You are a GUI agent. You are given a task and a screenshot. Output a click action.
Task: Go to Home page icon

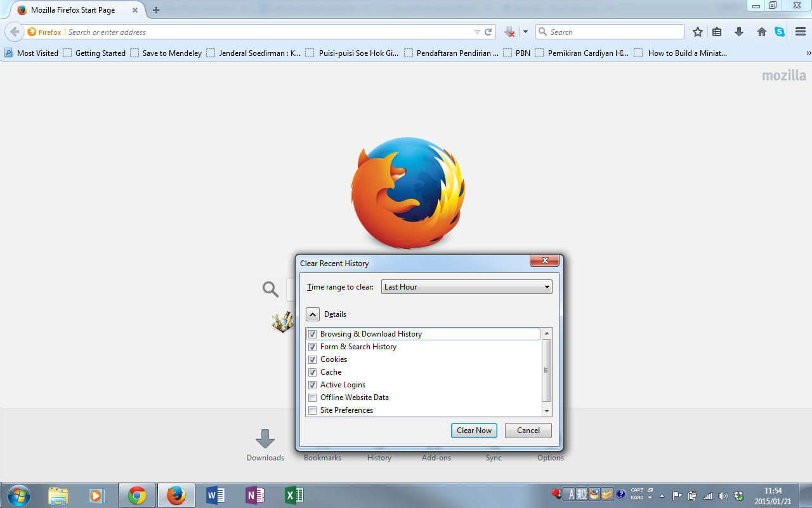point(762,32)
